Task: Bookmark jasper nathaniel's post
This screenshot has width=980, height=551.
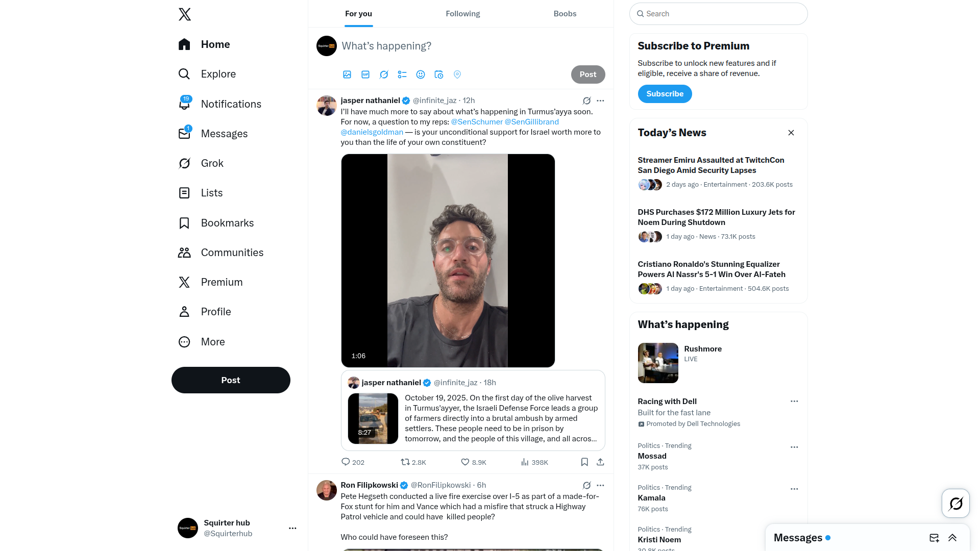Action: tap(584, 462)
